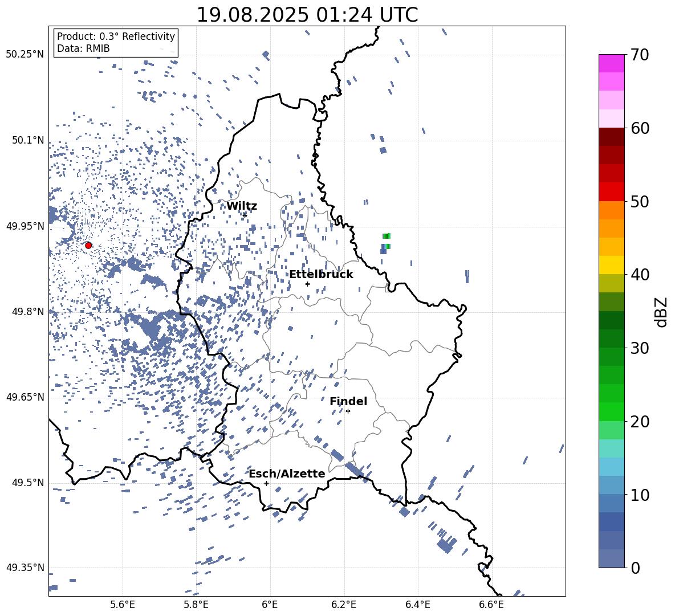Click the 50.25°N latitude label
The height and width of the screenshot is (616, 675).
coord(25,55)
